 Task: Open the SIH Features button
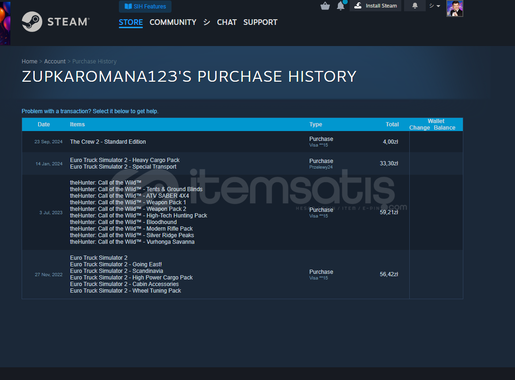pyautogui.click(x=145, y=6)
